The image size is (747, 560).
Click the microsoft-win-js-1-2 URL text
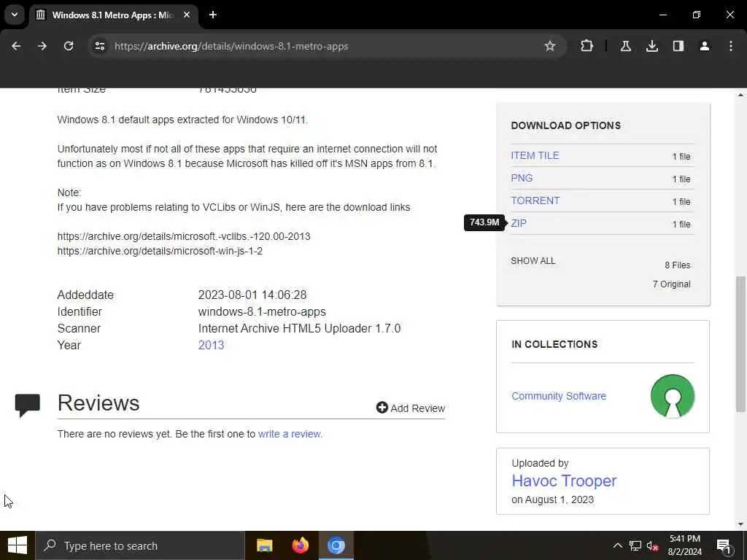tap(160, 251)
